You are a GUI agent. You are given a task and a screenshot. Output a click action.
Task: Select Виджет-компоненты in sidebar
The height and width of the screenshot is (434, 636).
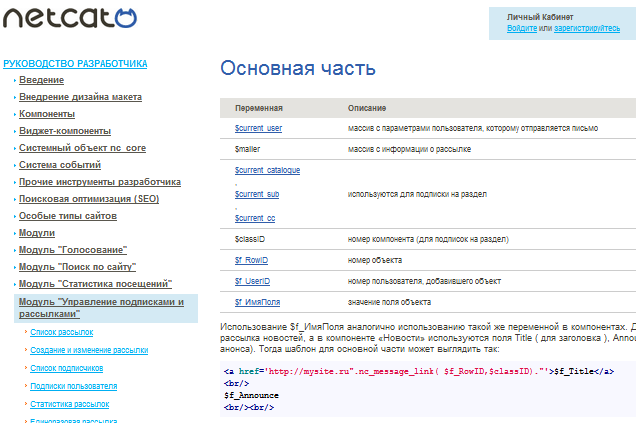(64, 131)
